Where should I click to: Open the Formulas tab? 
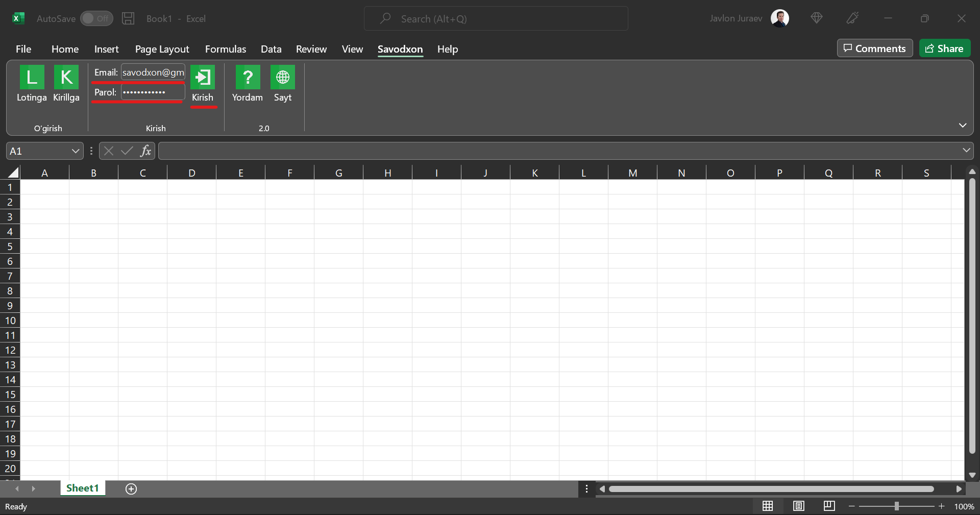[225, 49]
